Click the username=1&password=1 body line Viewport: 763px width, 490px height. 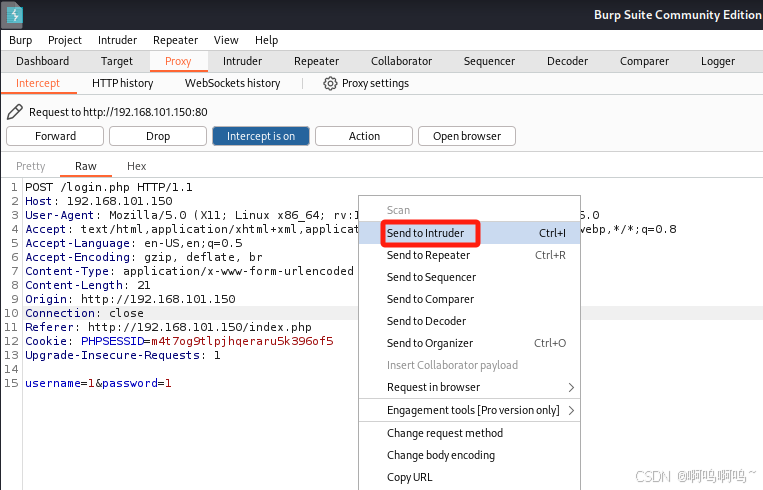coord(98,383)
